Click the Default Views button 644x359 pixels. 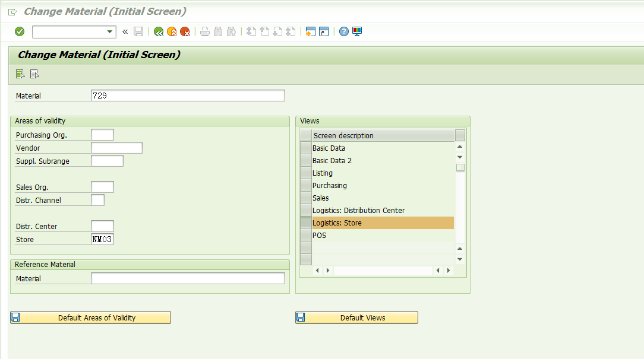(x=356, y=317)
